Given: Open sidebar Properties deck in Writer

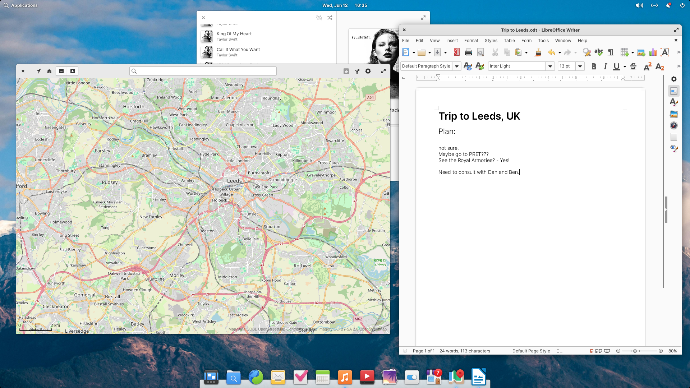Looking at the screenshot, I should (674, 91).
